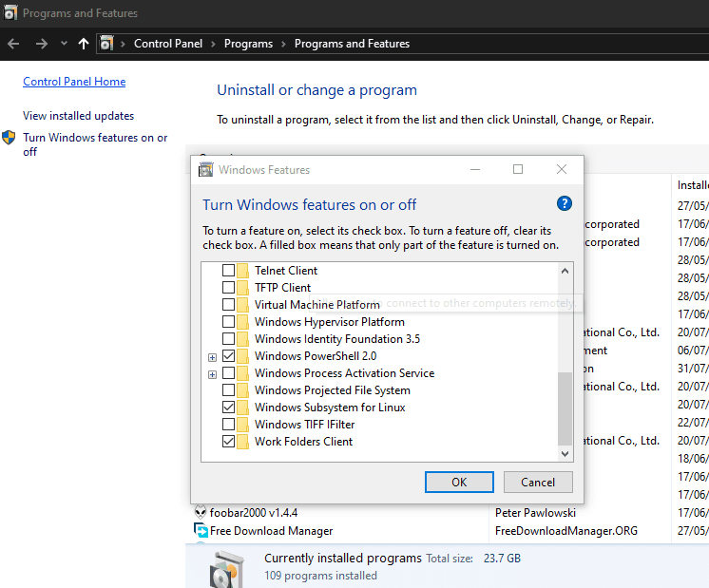Check Windows Process Activation Service box
Image resolution: width=709 pixels, height=588 pixels.
228,373
